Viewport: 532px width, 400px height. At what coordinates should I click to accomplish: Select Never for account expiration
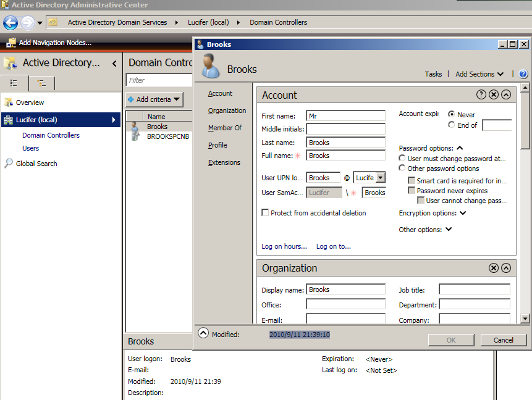tap(451, 115)
